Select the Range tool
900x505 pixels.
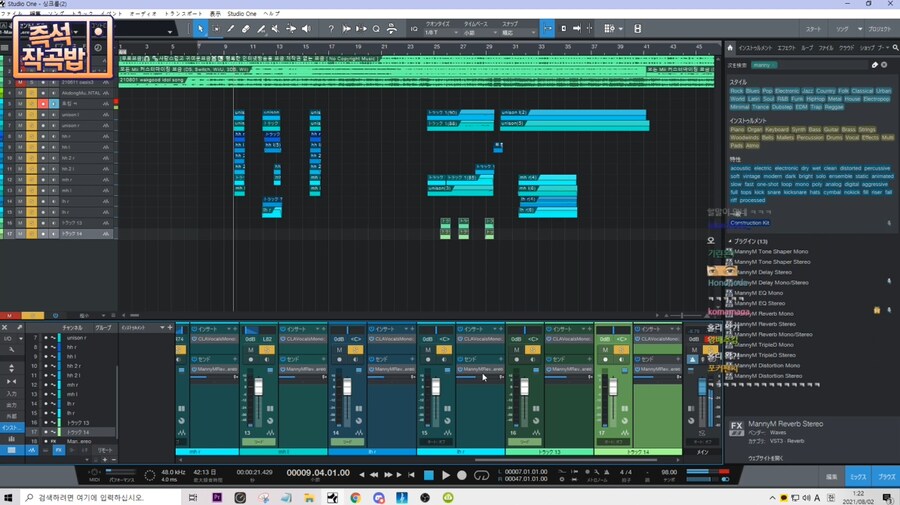pos(216,28)
